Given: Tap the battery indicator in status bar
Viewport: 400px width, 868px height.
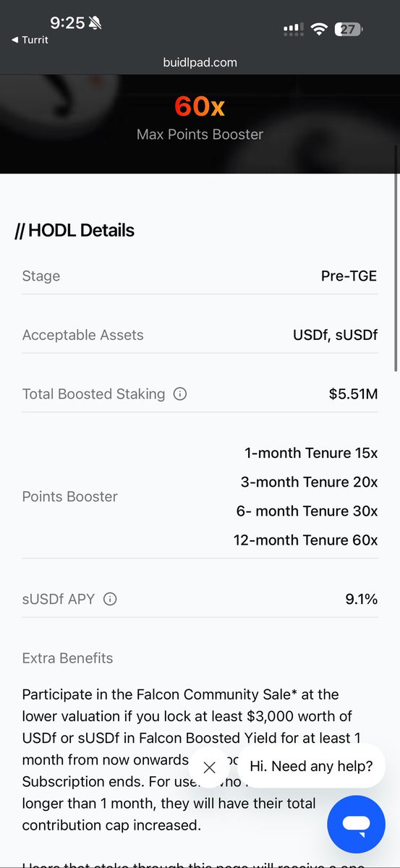Looking at the screenshot, I should click(349, 29).
